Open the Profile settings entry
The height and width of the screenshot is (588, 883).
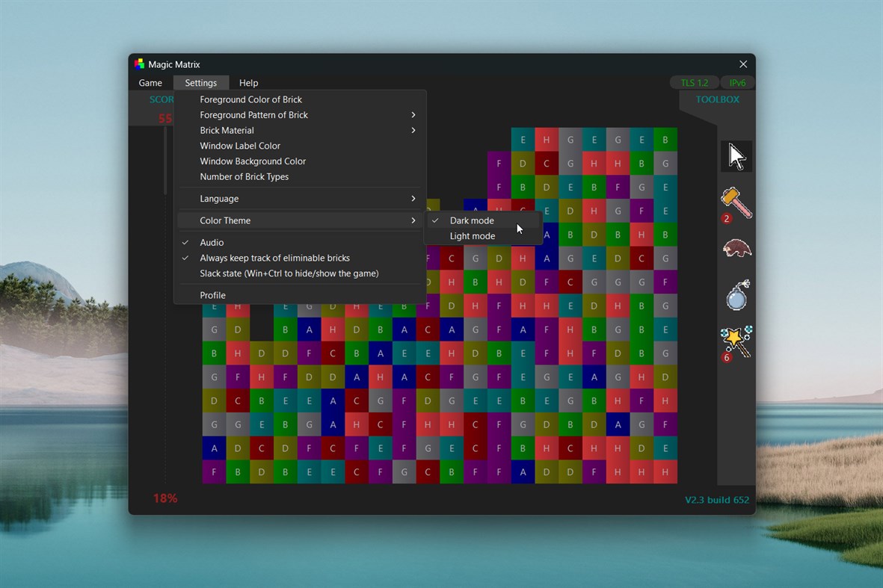point(212,295)
